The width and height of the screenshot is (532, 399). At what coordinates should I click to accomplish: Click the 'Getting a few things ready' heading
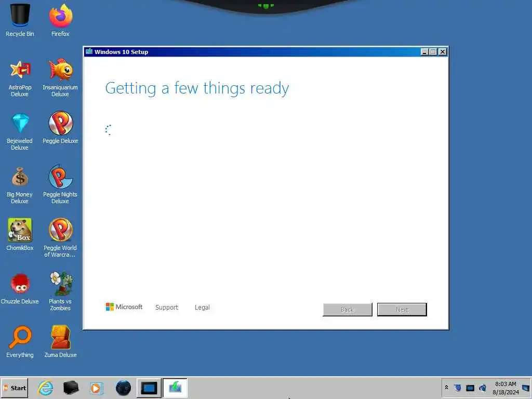pyautogui.click(x=197, y=88)
